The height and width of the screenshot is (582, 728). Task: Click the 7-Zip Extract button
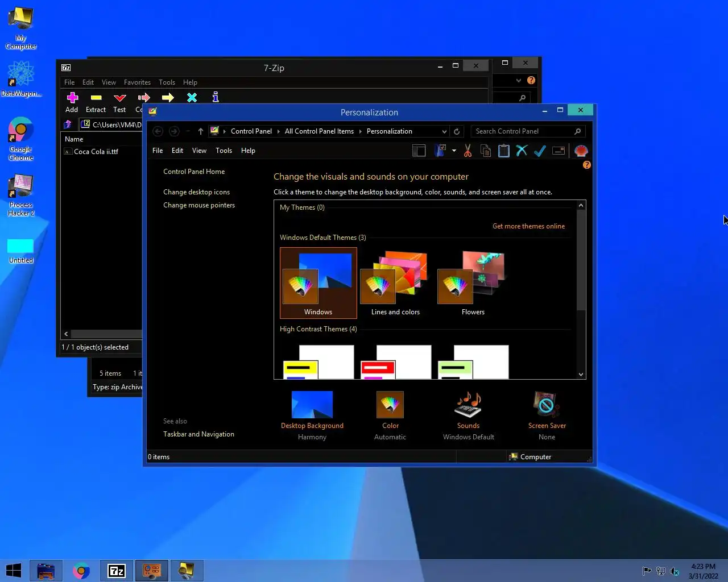[x=96, y=102]
